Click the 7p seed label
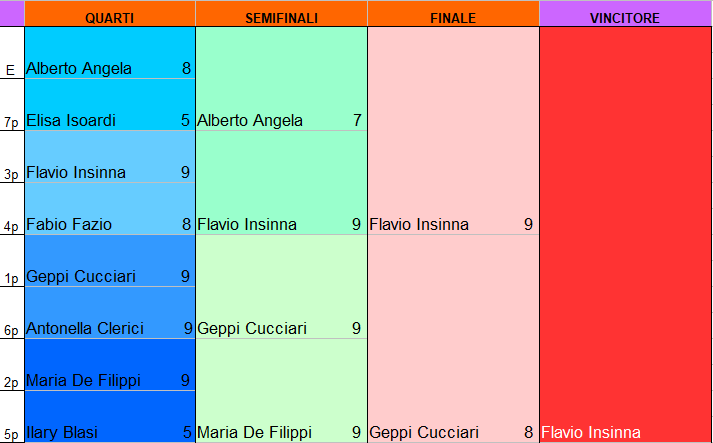This screenshot has height=443, width=713. point(12,123)
